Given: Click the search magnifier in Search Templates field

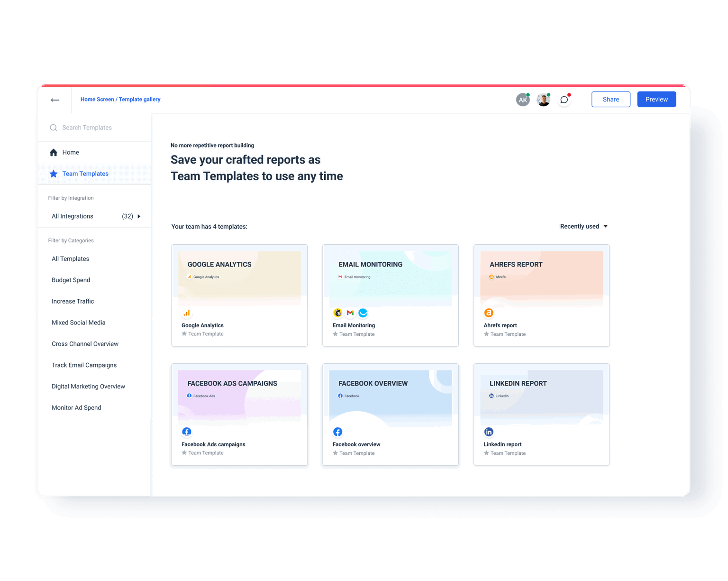Looking at the screenshot, I should (x=53, y=128).
